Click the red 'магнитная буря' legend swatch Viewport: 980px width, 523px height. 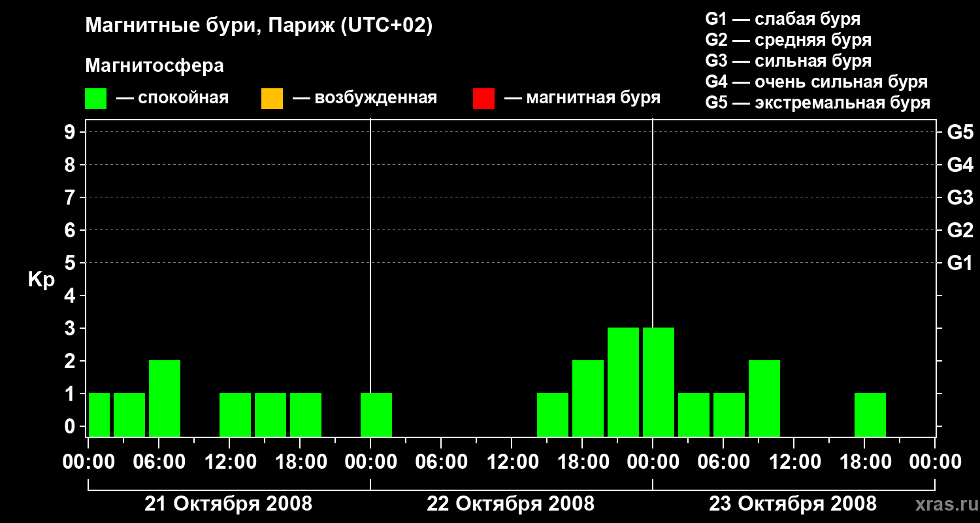coord(483,99)
